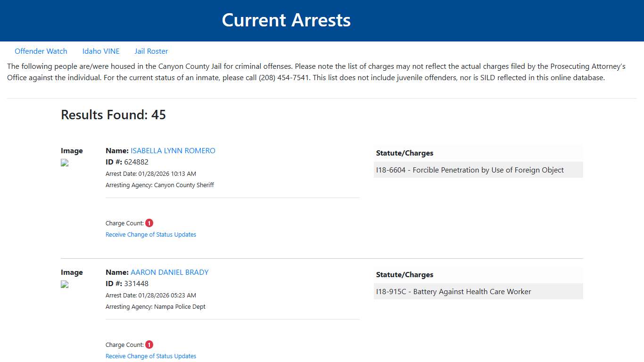
Task: Open the Jail Roster page
Action: click(151, 51)
